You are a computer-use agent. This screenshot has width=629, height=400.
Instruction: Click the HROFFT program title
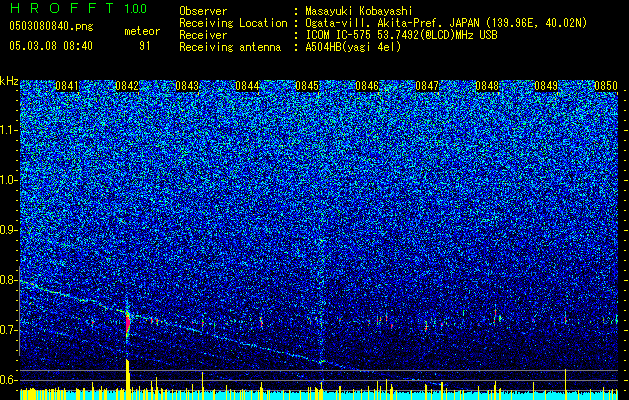62,8
